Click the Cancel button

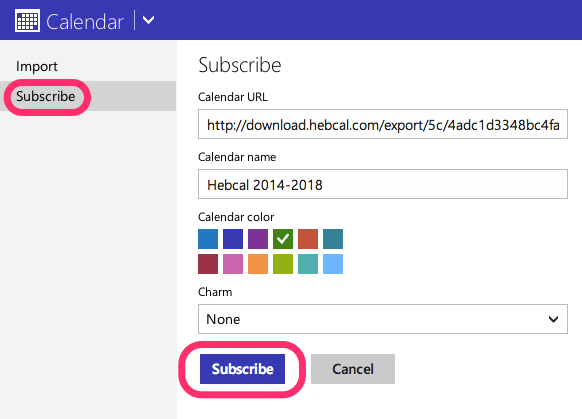click(353, 369)
